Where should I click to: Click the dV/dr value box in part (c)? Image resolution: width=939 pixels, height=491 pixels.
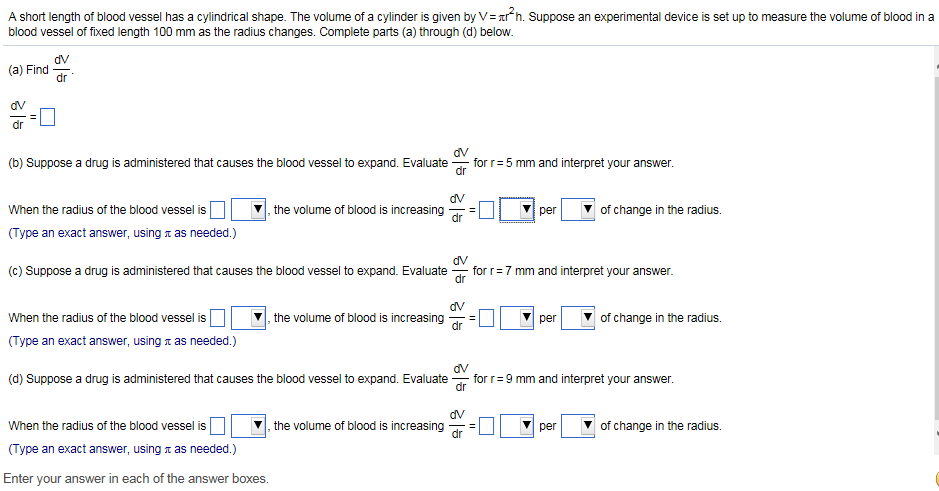pyautogui.click(x=485, y=318)
